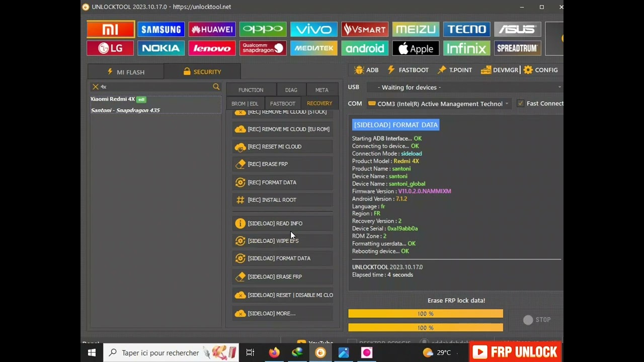This screenshot has height=362, width=644.
Task: Select the LG brand tile
Action: (x=110, y=48)
